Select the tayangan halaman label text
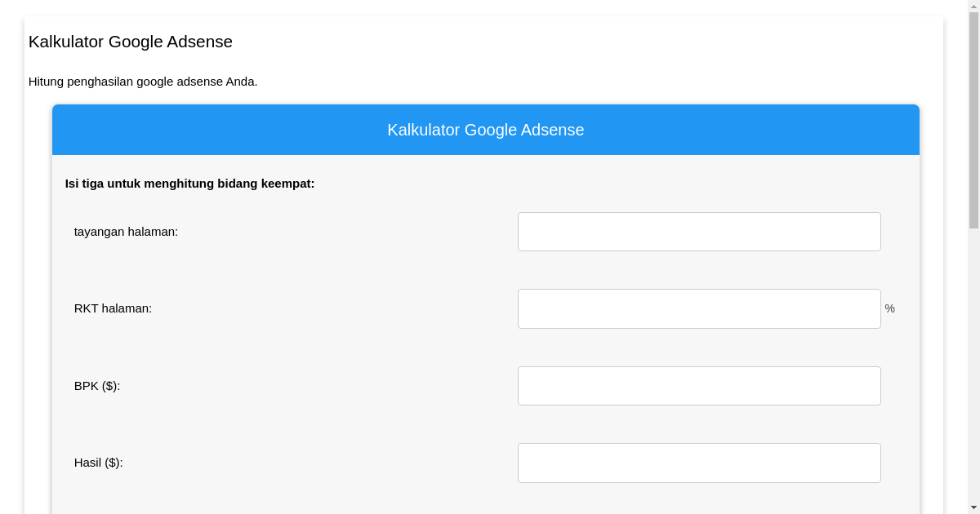This screenshot has height=514, width=980. pyautogui.click(x=126, y=232)
